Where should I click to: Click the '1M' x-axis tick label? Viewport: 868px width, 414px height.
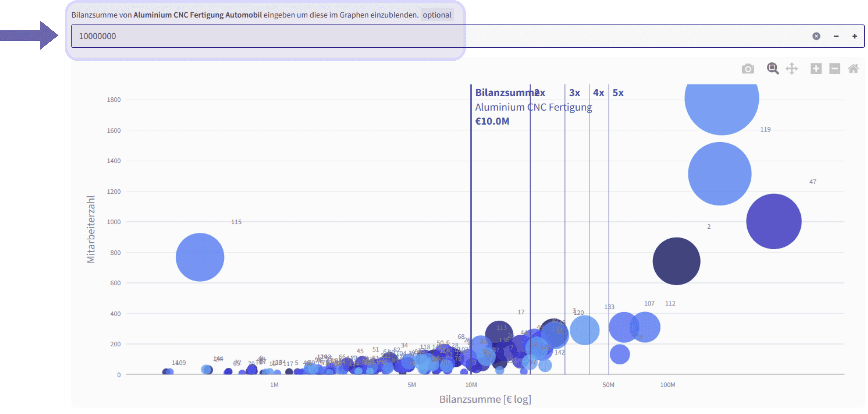pyautogui.click(x=274, y=385)
